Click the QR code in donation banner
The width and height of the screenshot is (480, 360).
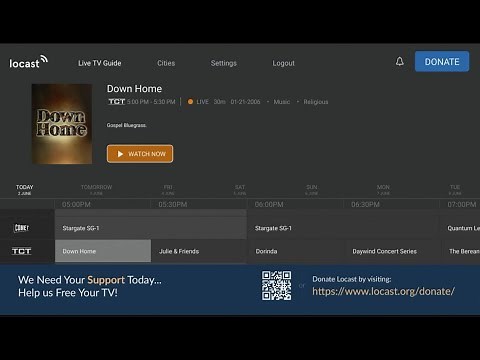click(x=276, y=286)
